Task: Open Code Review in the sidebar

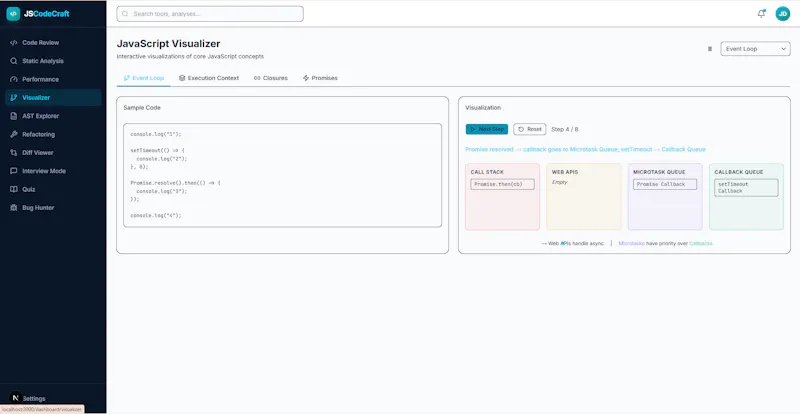Action: click(x=53, y=43)
